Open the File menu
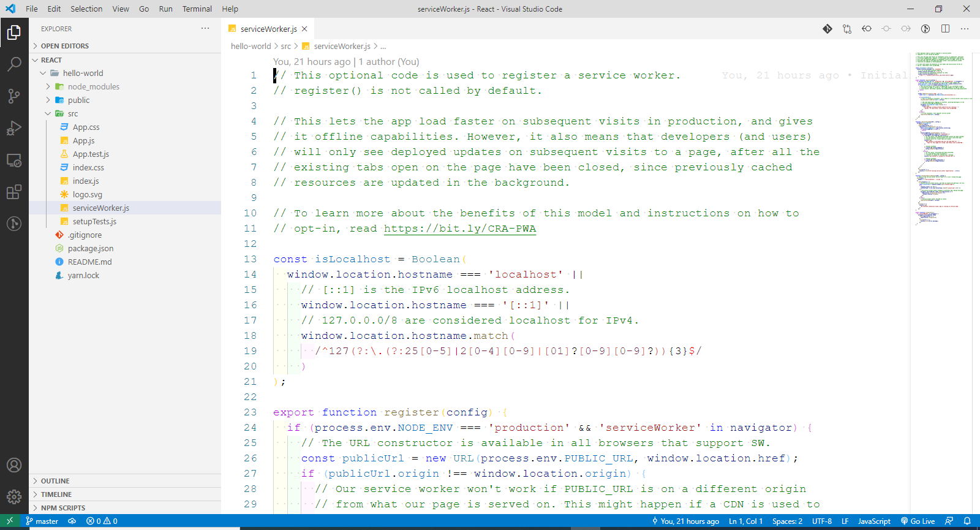 pyautogui.click(x=32, y=9)
